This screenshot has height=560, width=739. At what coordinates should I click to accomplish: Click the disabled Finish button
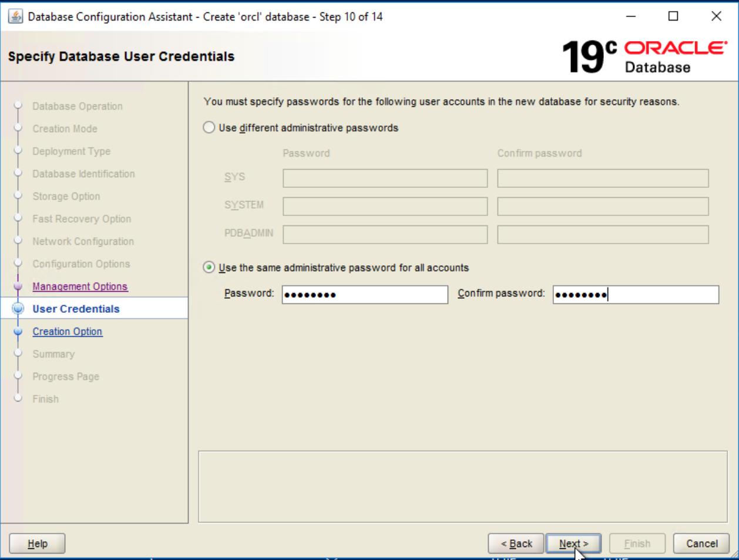(x=637, y=544)
